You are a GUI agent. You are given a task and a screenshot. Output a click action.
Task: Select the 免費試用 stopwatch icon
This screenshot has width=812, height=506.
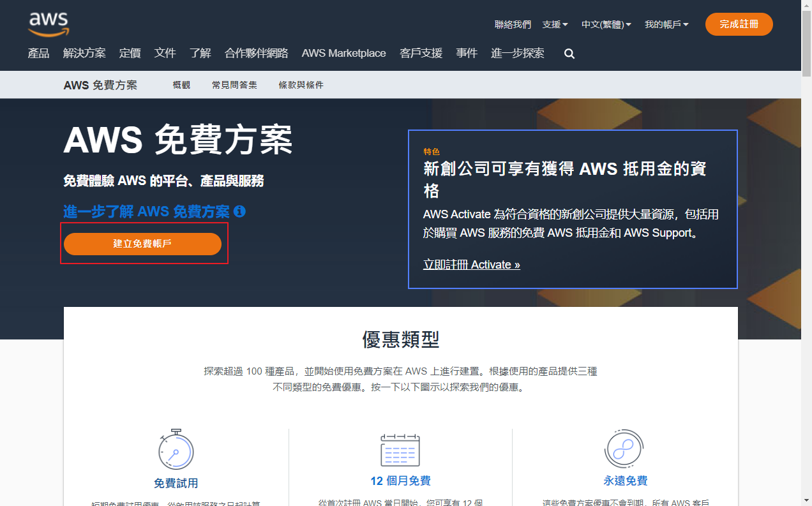pyautogui.click(x=176, y=449)
